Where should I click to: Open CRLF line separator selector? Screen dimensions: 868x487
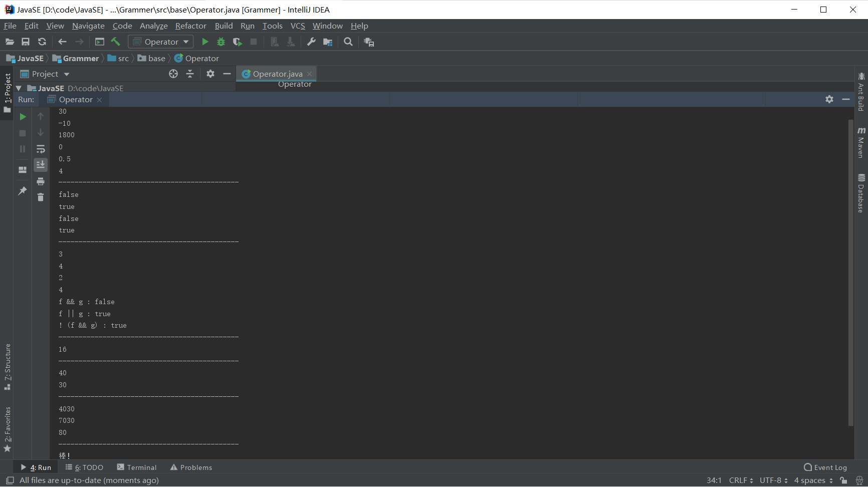(741, 480)
